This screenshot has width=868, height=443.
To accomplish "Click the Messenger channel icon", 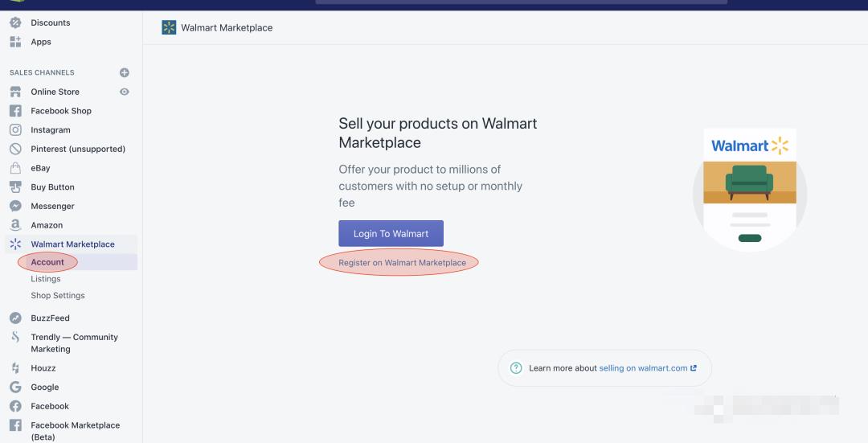I will click(15, 207).
